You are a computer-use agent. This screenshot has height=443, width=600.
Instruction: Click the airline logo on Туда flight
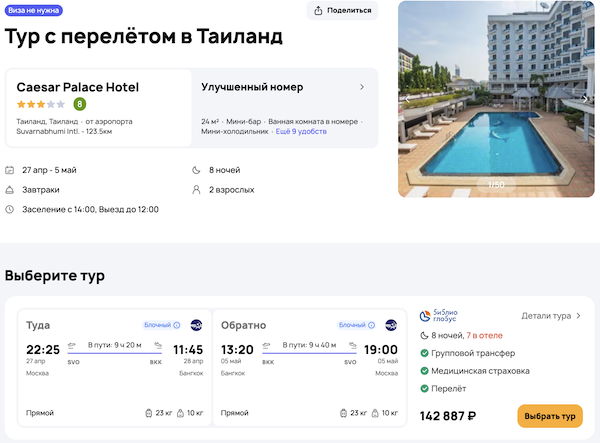tap(196, 325)
